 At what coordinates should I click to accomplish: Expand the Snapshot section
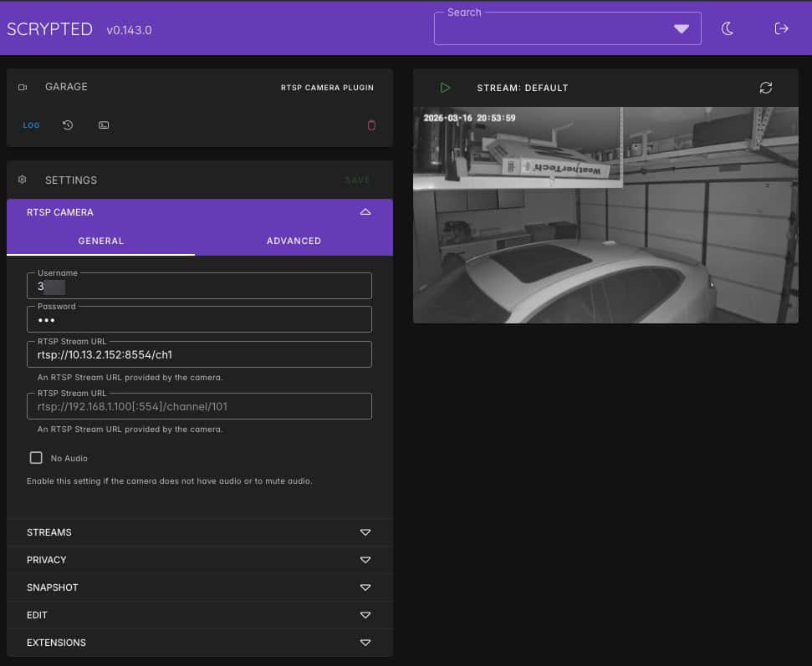tap(365, 587)
